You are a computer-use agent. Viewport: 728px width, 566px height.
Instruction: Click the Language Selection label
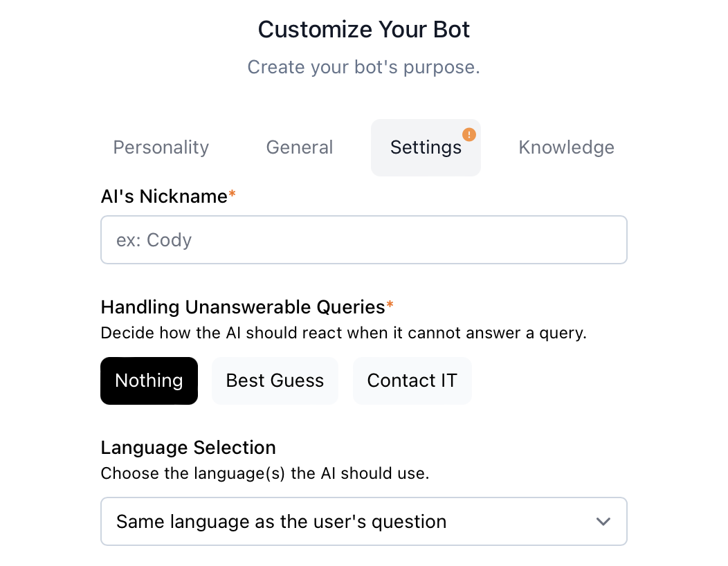pos(188,448)
